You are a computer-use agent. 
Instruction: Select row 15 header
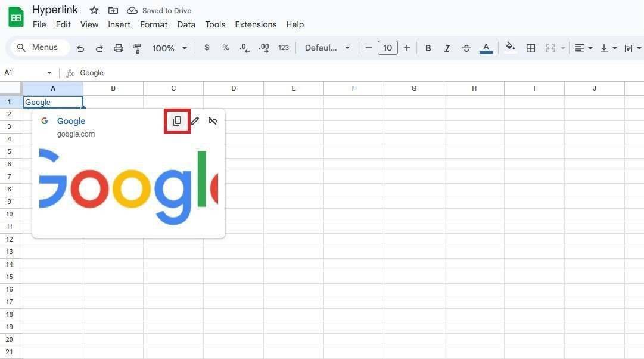tap(10, 277)
